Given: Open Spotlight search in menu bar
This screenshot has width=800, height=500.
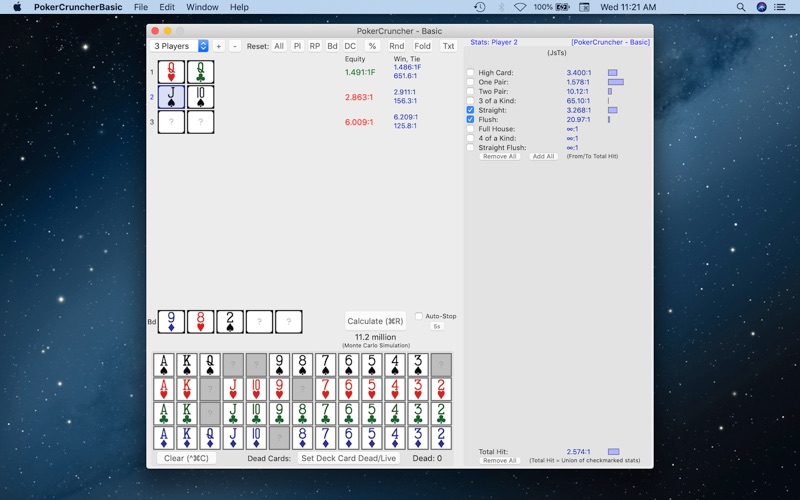Looking at the screenshot, I should click(x=741, y=7).
